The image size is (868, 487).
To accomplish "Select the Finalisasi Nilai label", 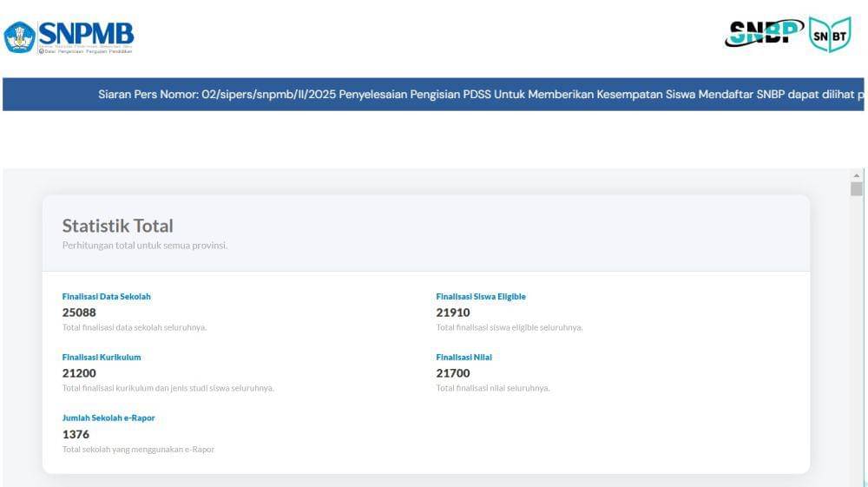I will [464, 358].
